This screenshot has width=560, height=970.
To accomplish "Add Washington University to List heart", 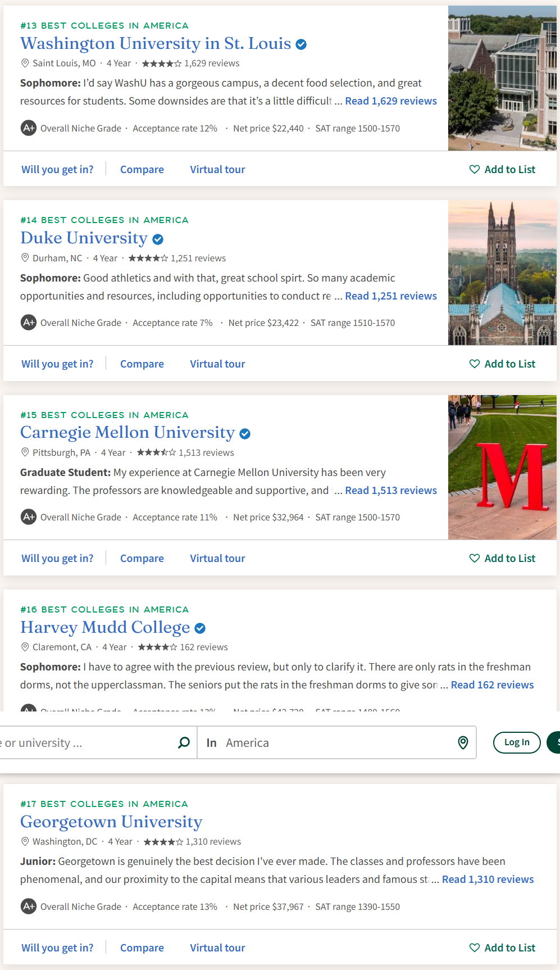I will pos(475,169).
